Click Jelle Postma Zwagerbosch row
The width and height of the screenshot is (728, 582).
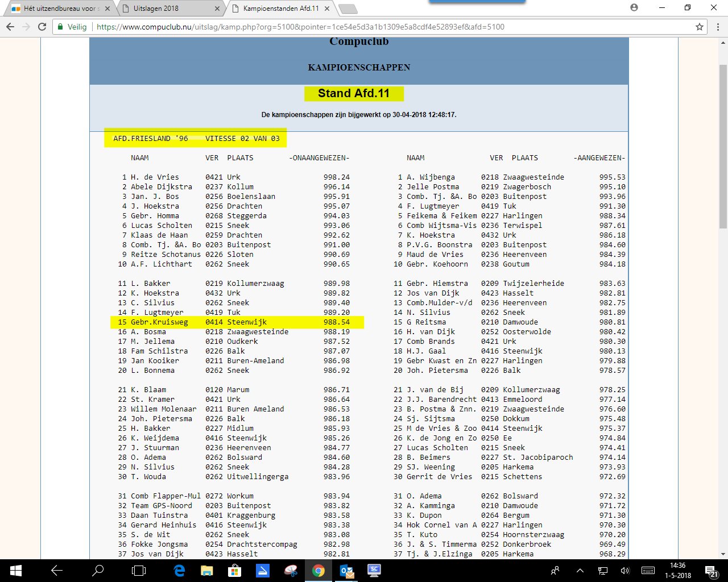[x=510, y=186]
